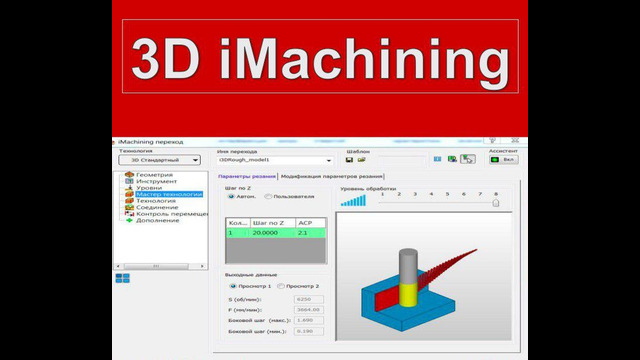Click the 3D tool preview image
Image resolution: width=640 pixels, height=360 pixels.
(x=424, y=276)
